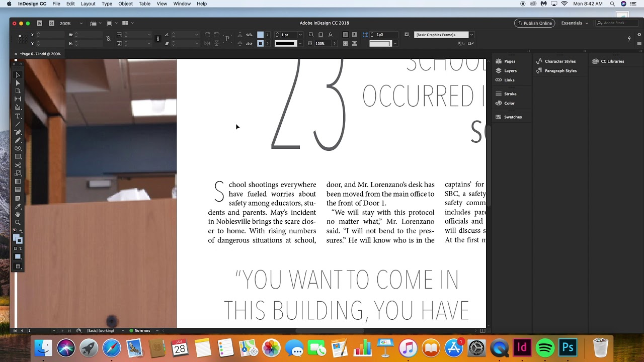The height and width of the screenshot is (362, 644).
Task: Open the stroke weight 1 pt dropdown
Action: coord(300,35)
